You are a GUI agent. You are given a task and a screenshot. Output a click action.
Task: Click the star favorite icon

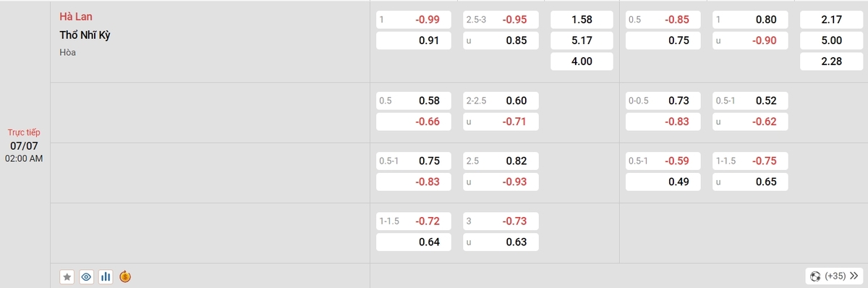(67, 276)
